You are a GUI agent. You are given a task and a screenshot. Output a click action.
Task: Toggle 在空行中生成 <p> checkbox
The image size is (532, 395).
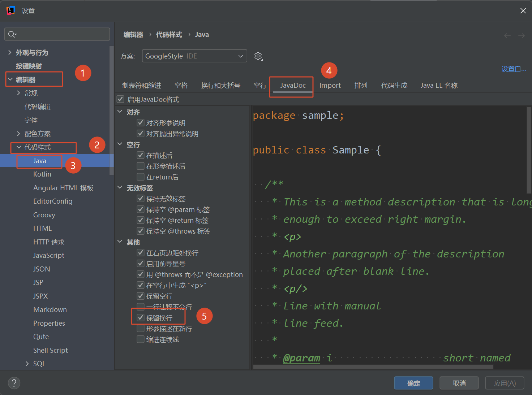[x=141, y=285]
